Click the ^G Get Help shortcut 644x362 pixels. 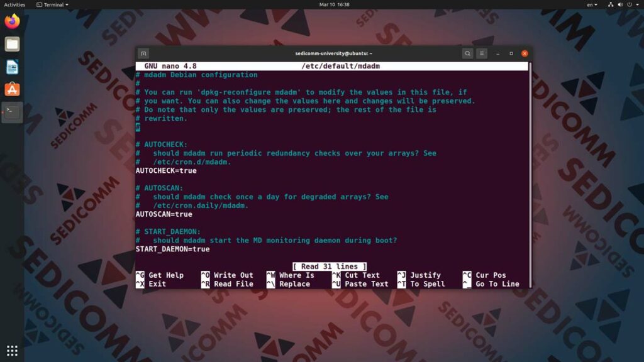[x=160, y=275]
